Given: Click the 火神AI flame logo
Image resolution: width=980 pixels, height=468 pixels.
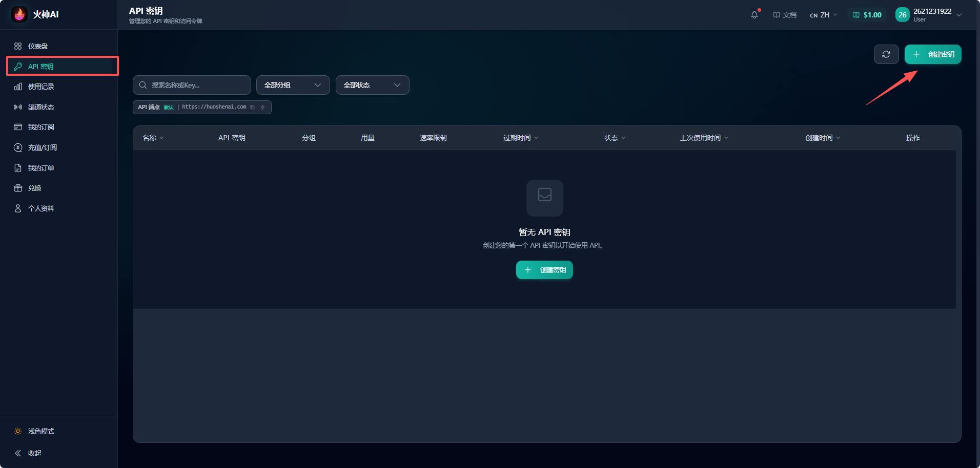Looking at the screenshot, I should [19, 14].
